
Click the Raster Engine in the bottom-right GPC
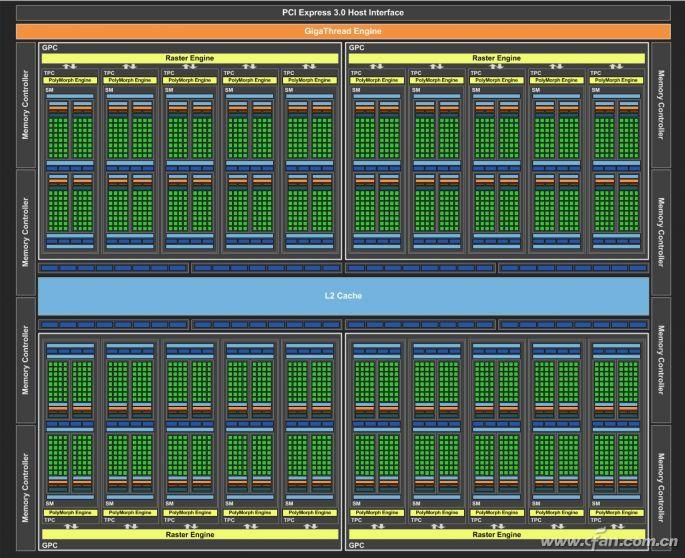tap(496, 534)
